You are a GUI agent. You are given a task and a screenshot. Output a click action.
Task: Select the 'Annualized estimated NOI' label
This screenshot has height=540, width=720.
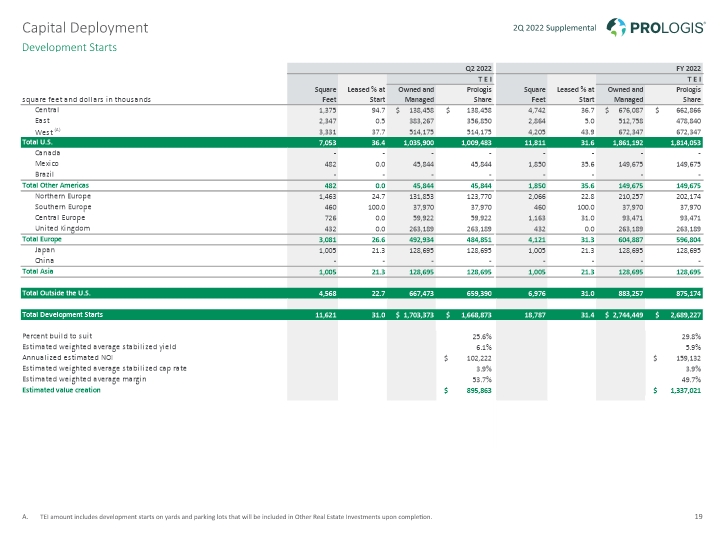[x=68, y=358]
